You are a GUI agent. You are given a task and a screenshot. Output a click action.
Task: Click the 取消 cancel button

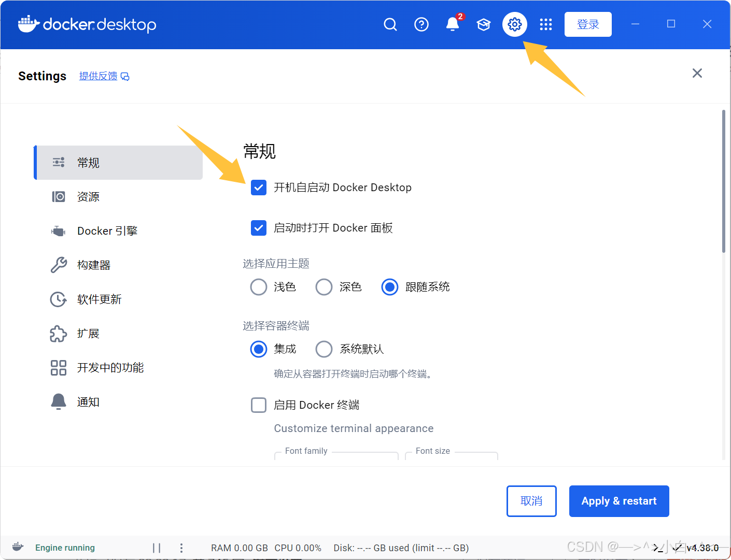[x=531, y=501]
